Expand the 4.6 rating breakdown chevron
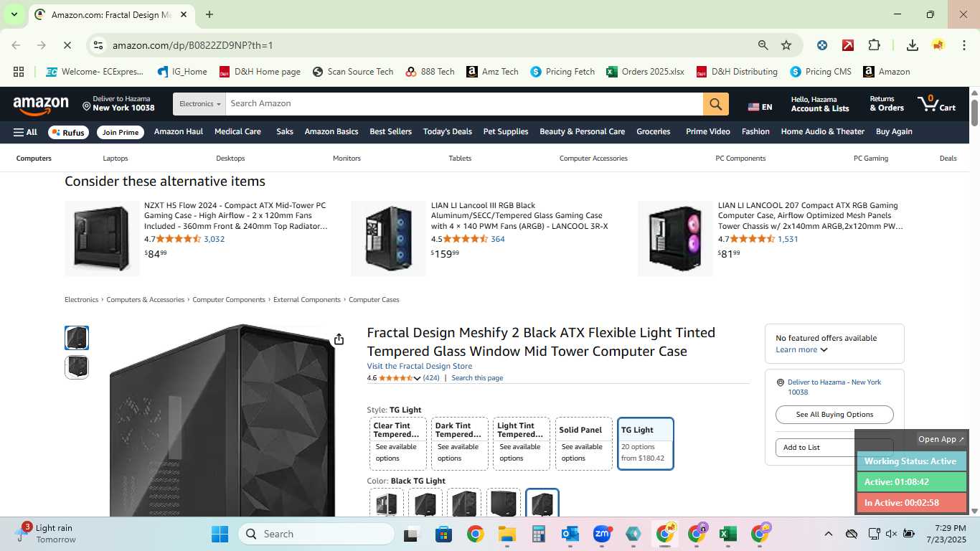980x551 pixels. [417, 378]
